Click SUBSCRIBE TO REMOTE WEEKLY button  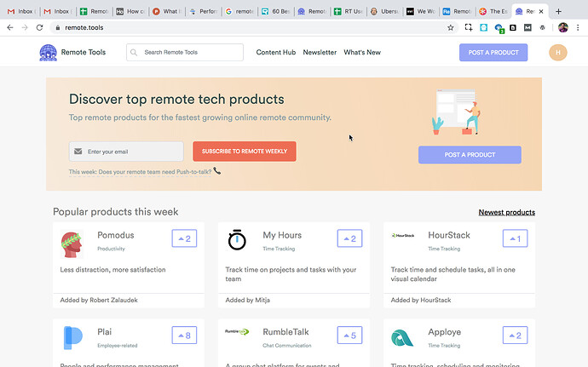[245, 152]
